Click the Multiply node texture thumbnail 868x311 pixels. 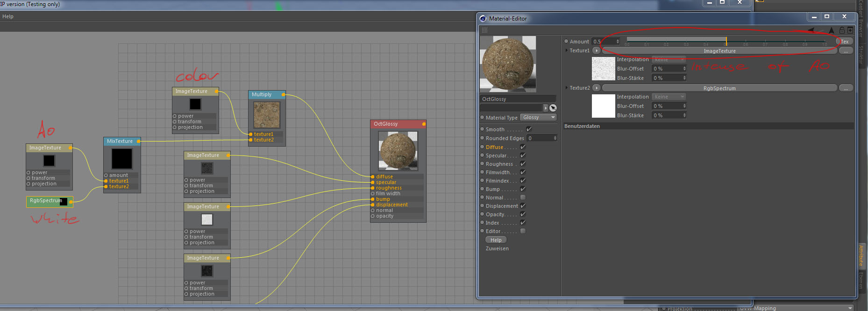(x=267, y=115)
